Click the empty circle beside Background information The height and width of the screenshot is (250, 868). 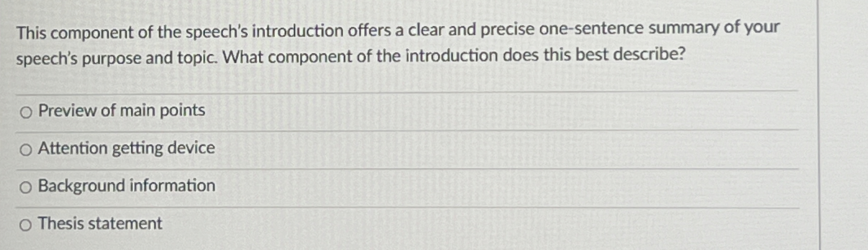pyautogui.click(x=26, y=187)
